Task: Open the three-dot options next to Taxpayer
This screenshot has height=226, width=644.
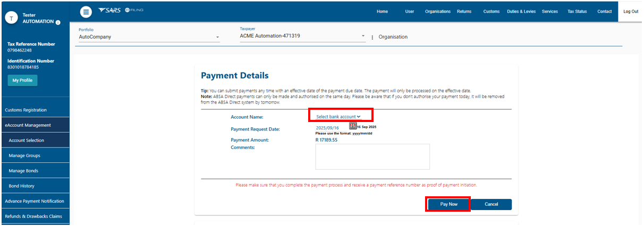Action: pos(372,38)
